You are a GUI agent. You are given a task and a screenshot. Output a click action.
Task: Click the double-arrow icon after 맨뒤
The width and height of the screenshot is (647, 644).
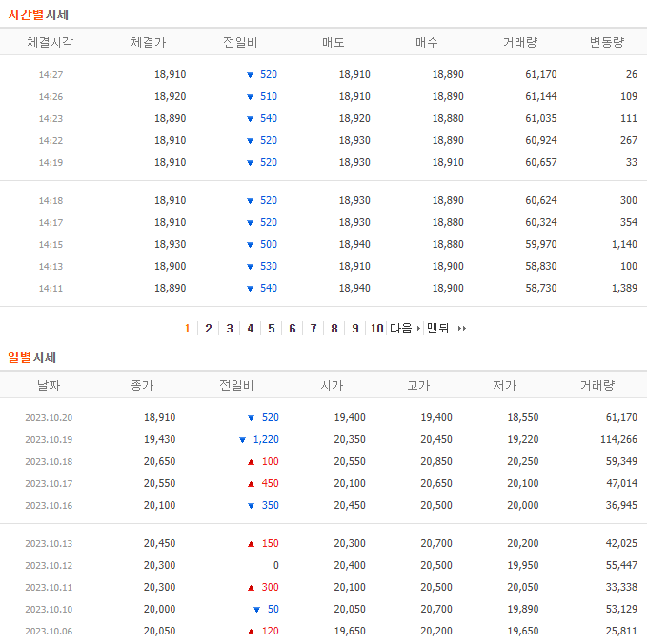click(x=462, y=329)
